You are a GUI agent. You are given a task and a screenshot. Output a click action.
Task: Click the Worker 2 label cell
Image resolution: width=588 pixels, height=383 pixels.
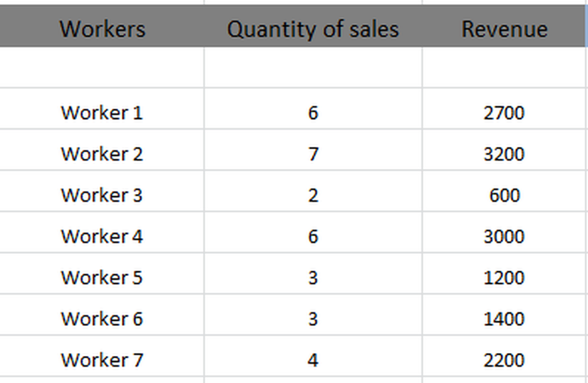[102, 154]
